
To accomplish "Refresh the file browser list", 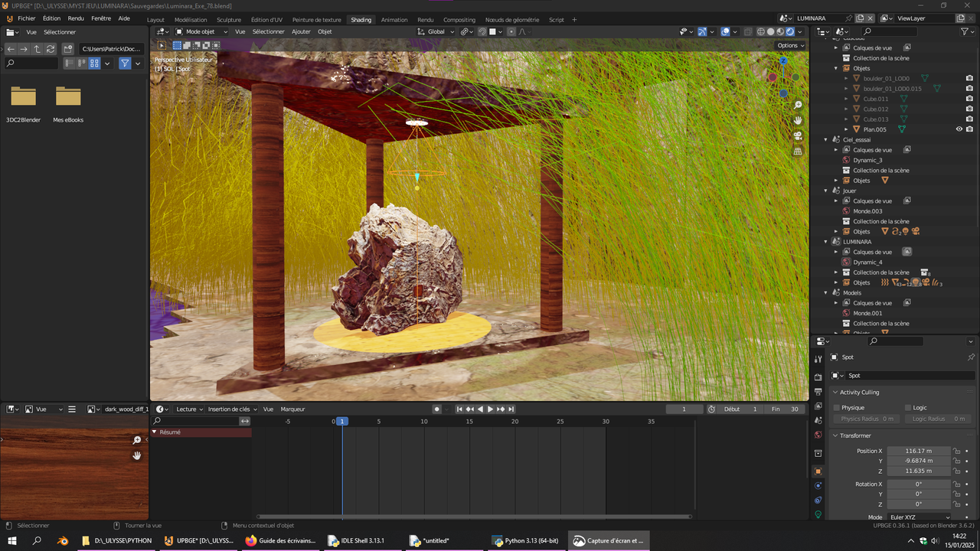I will pos(51,49).
